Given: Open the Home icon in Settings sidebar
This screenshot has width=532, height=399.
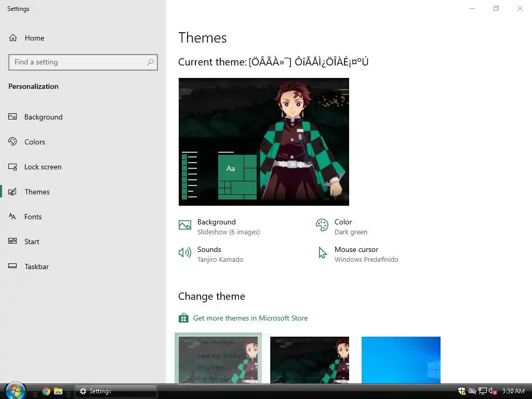Looking at the screenshot, I should (x=13, y=37).
